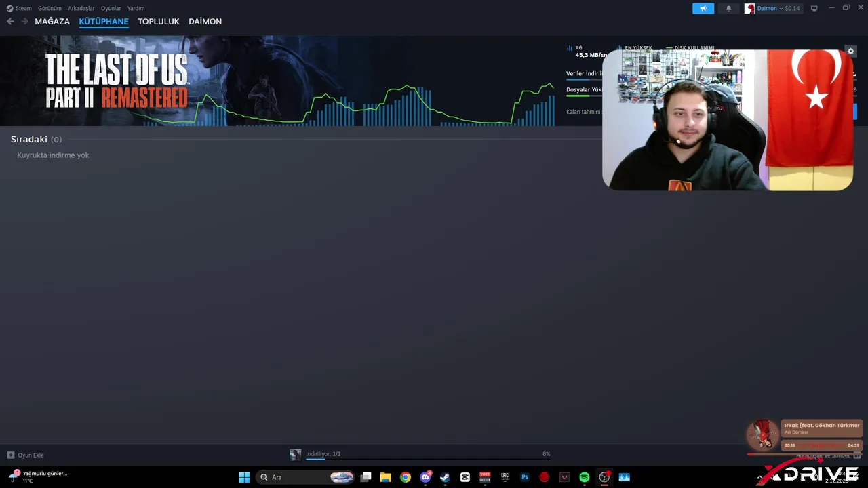Image resolution: width=868 pixels, height=488 pixels.
Task: Click the Veriler İndiriliyor progress bar
Action: (584, 80)
